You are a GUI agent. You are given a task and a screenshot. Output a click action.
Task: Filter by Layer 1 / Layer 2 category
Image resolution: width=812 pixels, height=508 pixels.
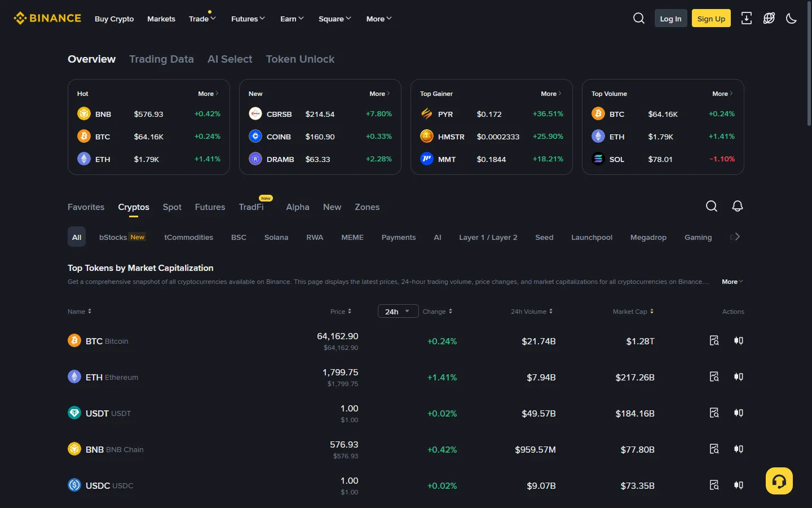tap(488, 237)
